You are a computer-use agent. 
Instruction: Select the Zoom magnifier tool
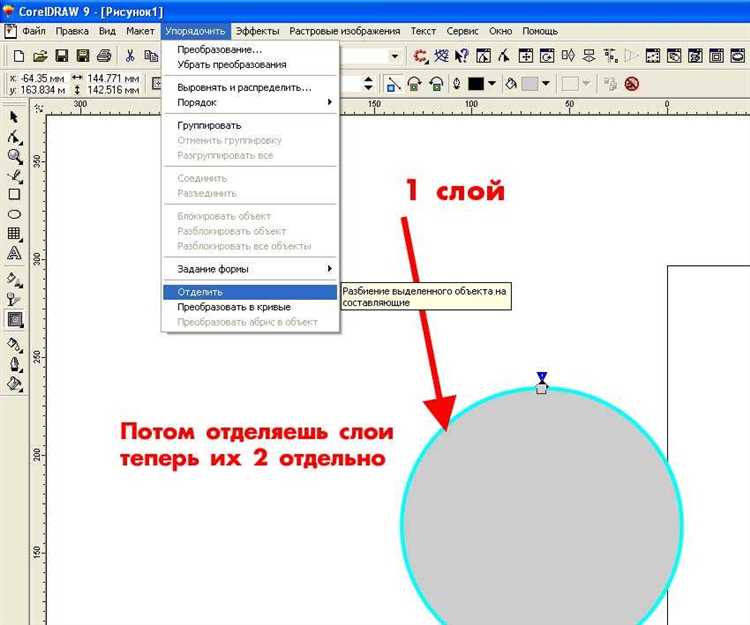pyautogui.click(x=15, y=156)
